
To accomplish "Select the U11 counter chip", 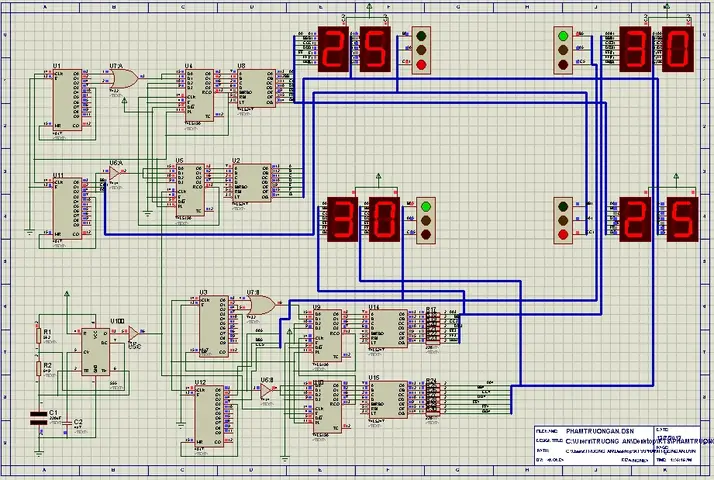I will (67, 209).
